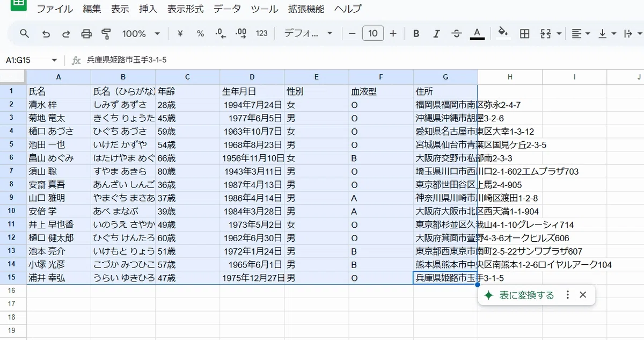Open the 拡張機能 menu
This screenshot has width=644, height=340.
[306, 9]
